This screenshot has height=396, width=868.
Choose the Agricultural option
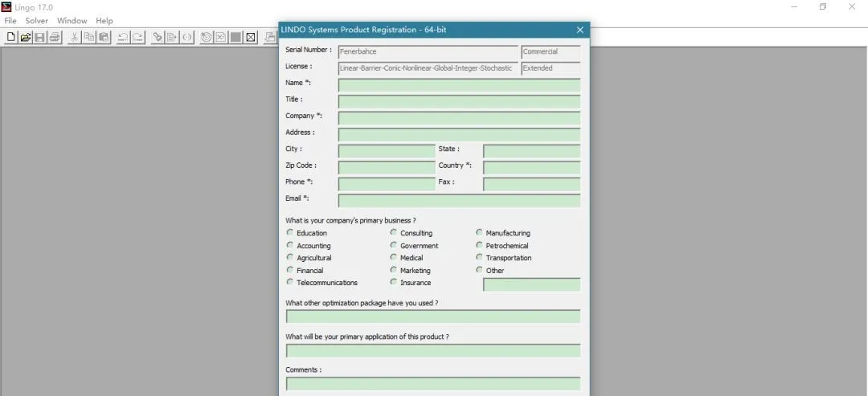tap(290, 257)
